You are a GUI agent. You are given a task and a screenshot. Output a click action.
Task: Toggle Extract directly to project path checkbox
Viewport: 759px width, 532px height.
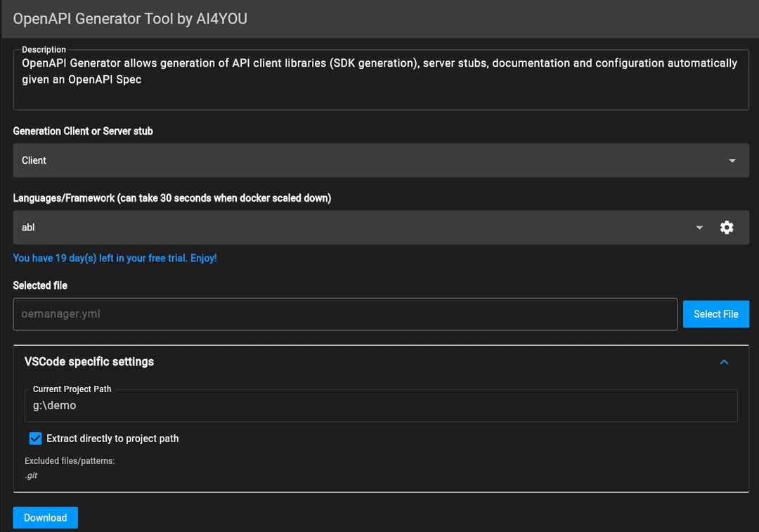click(x=35, y=439)
